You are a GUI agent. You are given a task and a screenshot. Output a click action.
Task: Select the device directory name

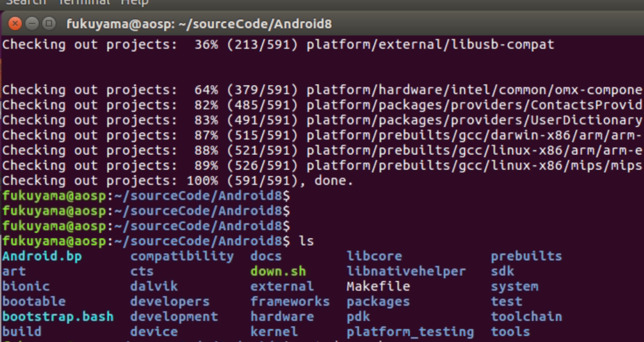(154, 332)
